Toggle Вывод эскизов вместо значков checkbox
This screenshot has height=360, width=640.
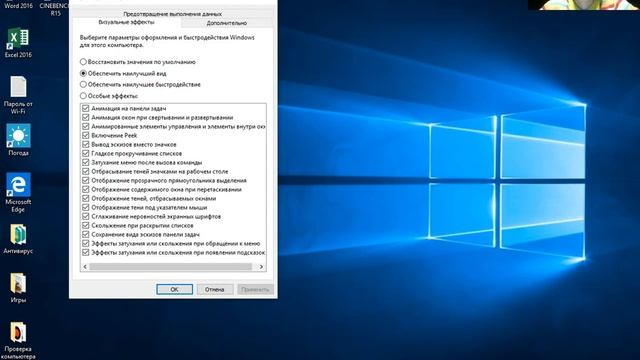click(x=86, y=144)
